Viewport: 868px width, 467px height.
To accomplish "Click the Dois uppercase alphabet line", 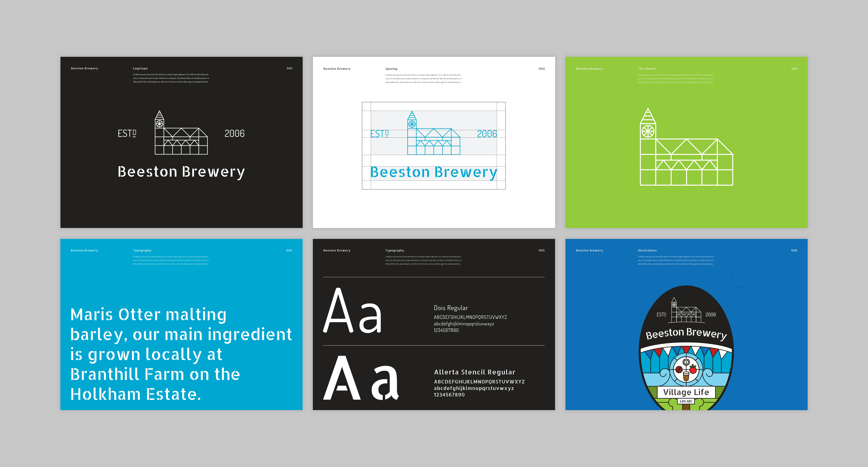I will 470,317.
